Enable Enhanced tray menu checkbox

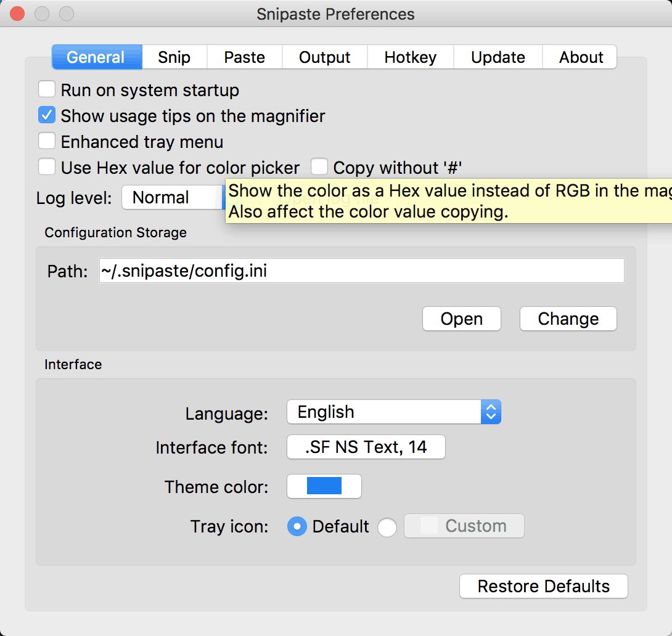[x=47, y=141]
